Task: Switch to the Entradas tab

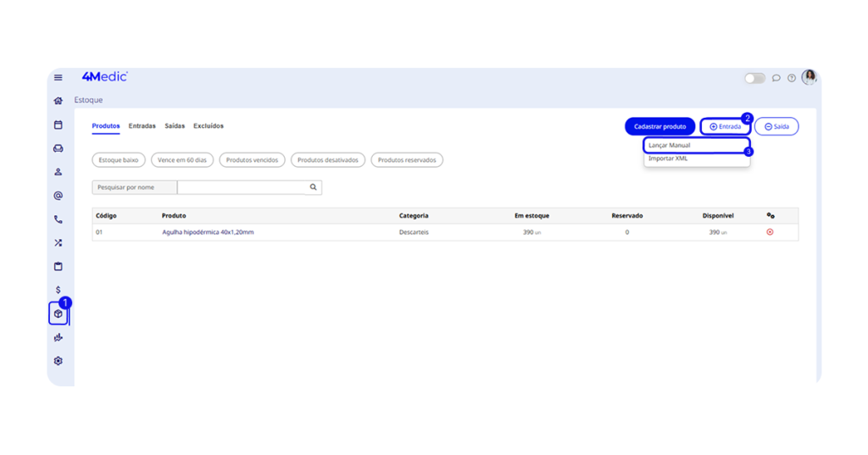Action: pyautogui.click(x=142, y=126)
